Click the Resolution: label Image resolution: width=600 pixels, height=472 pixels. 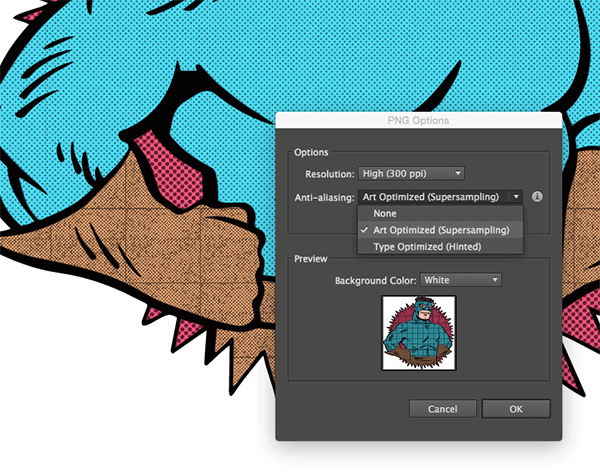tap(330, 174)
